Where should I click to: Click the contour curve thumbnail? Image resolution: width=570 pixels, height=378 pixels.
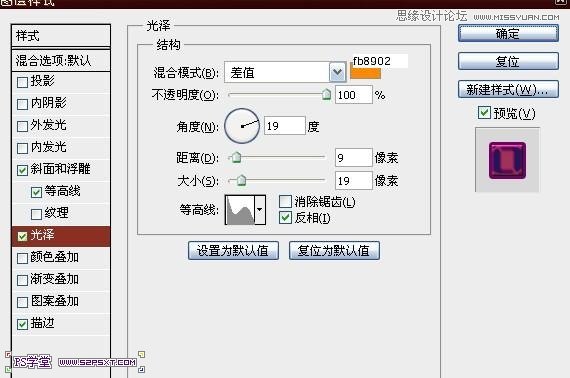[240, 210]
